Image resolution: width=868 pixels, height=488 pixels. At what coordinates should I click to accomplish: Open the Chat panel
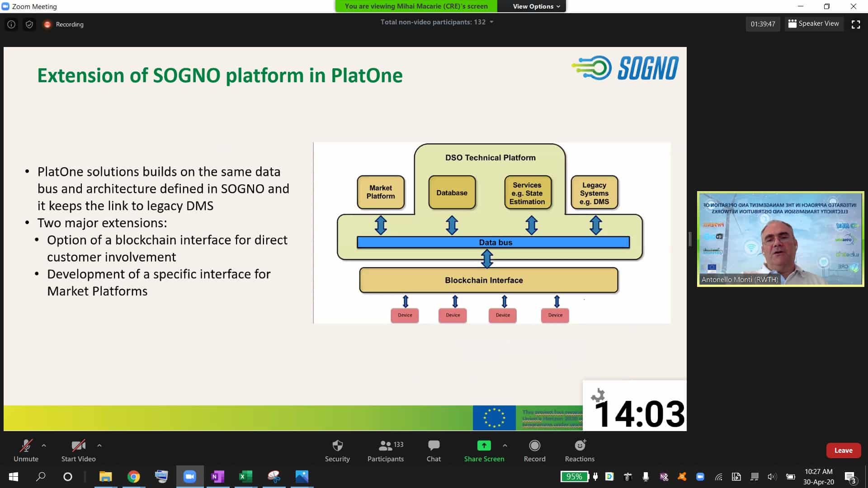[x=434, y=450]
